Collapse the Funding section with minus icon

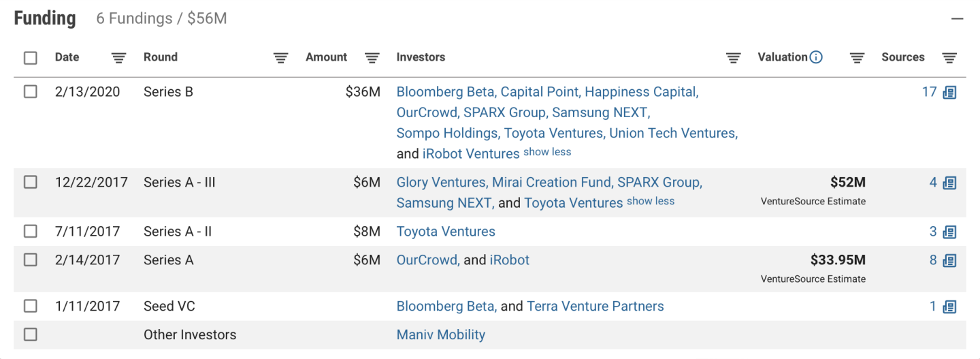[958, 19]
